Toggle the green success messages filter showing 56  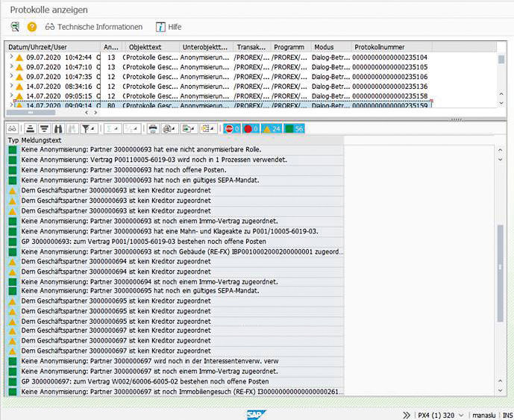(x=294, y=128)
